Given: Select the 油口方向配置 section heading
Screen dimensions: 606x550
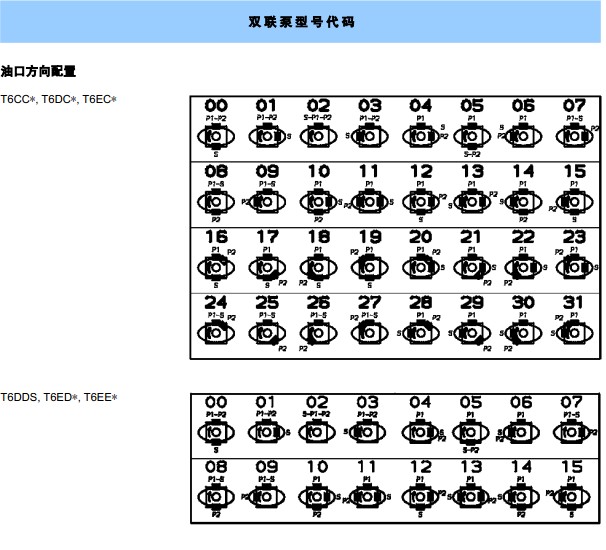Looking at the screenshot, I should pos(39,71).
